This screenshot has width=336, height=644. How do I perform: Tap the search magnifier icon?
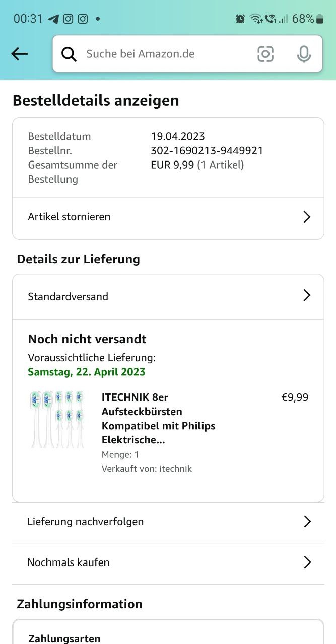tap(69, 54)
